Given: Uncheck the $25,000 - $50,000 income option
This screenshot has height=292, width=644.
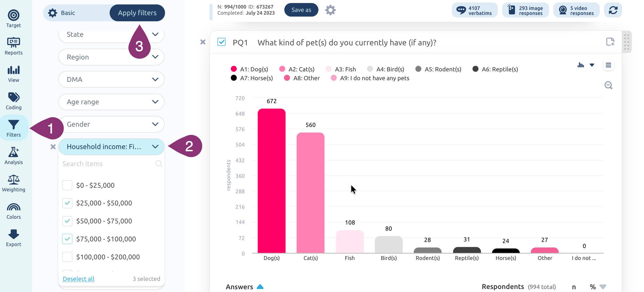Looking at the screenshot, I should coord(67,203).
